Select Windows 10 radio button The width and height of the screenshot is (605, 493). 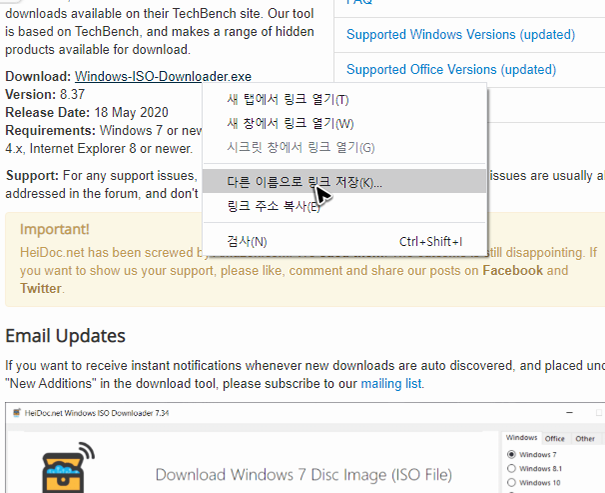[511, 482]
